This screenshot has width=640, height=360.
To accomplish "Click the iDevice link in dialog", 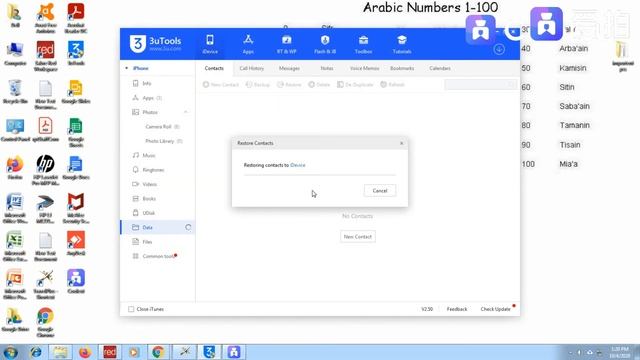I will point(298,165).
